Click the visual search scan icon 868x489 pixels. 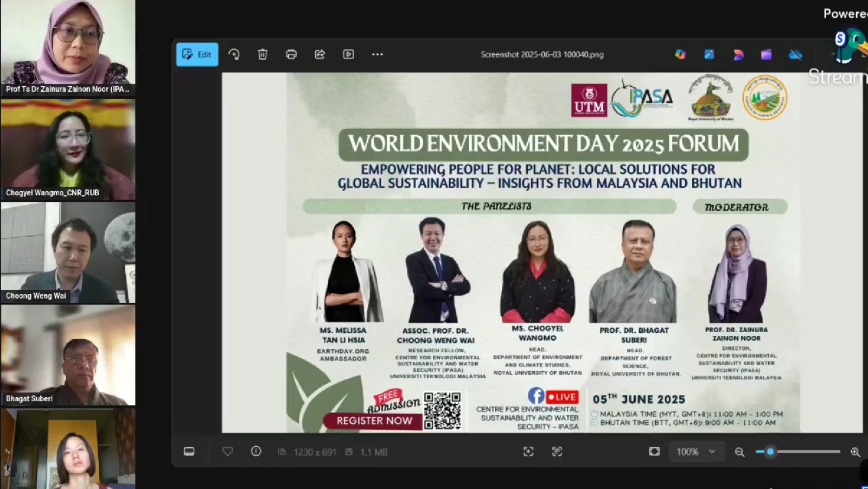pos(528,452)
